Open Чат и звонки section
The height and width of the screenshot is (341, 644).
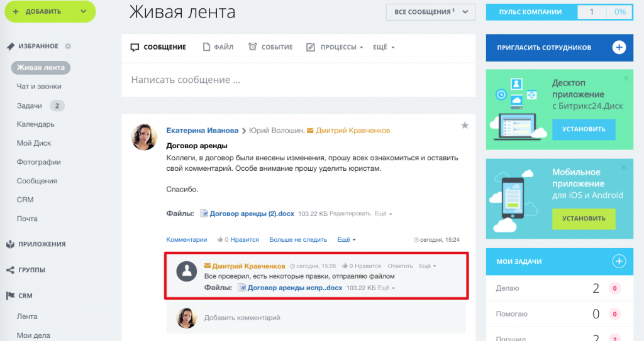click(x=39, y=87)
